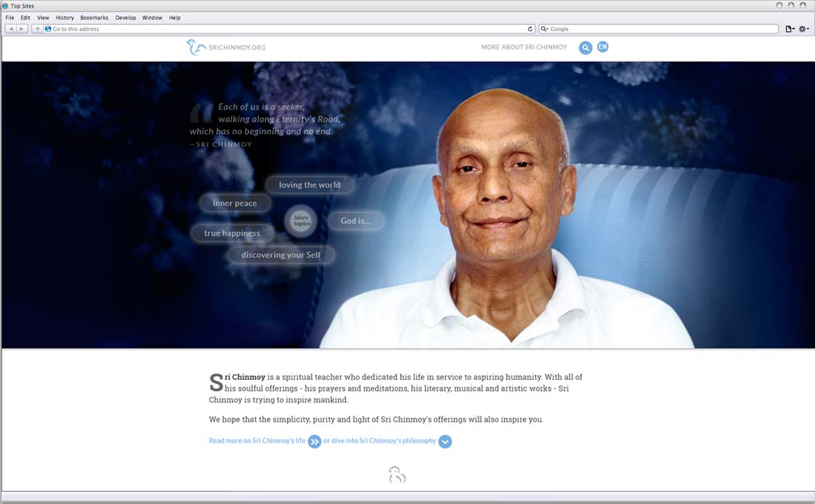The width and height of the screenshot is (815, 504).
Task: Click the 'discovering your Self' topic button
Action: tap(281, 255)
